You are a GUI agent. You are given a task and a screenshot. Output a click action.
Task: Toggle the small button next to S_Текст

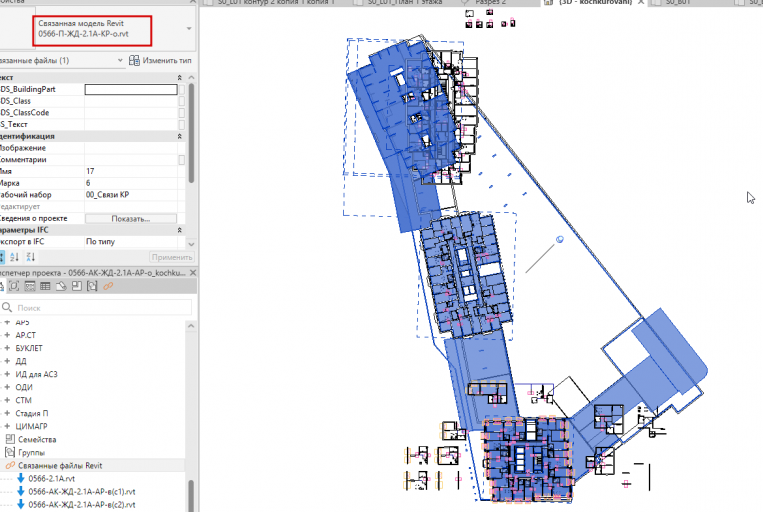click(x=182, y=124)
